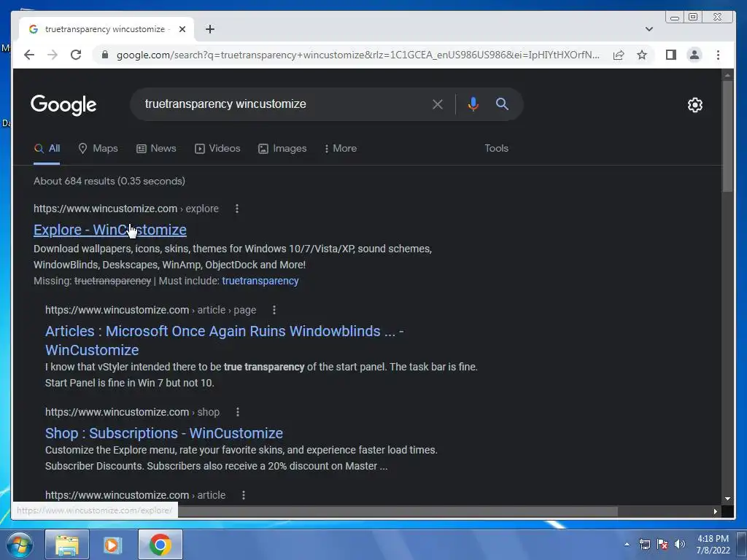Click the https://www.wincustomize.com › shop breadcrumb

pyautogui.click(x=133, y=412)
